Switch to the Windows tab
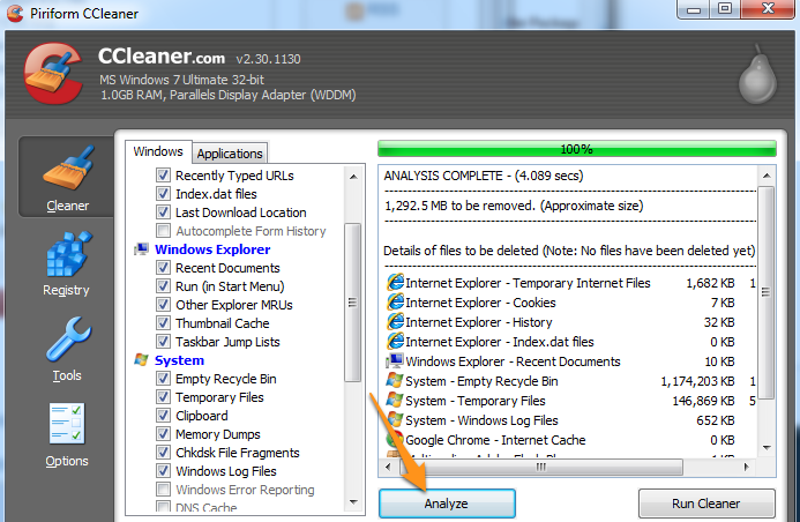Screen dimensions: 800x522 [x=158, y=152]
